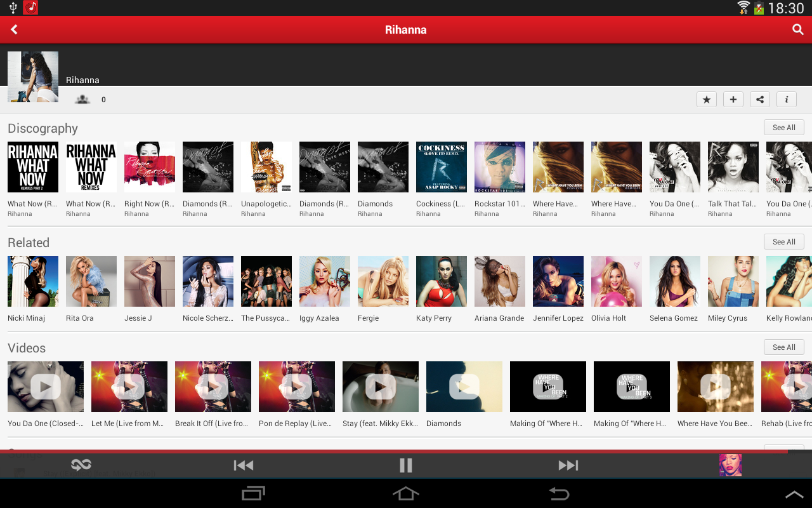Select the "Diamonds" album title in Discography
The image size is (812, 508).
point(375,204)
